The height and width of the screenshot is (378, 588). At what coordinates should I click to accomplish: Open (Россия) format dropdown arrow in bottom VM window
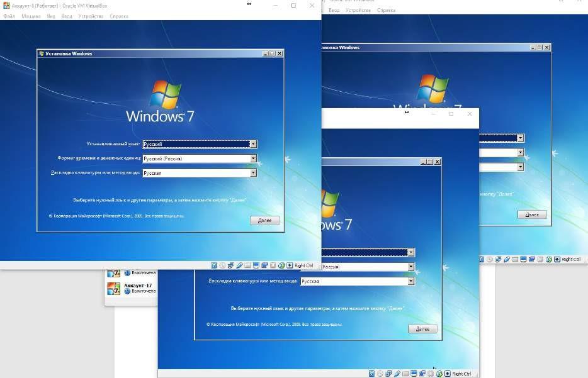(x=411, y=266)
